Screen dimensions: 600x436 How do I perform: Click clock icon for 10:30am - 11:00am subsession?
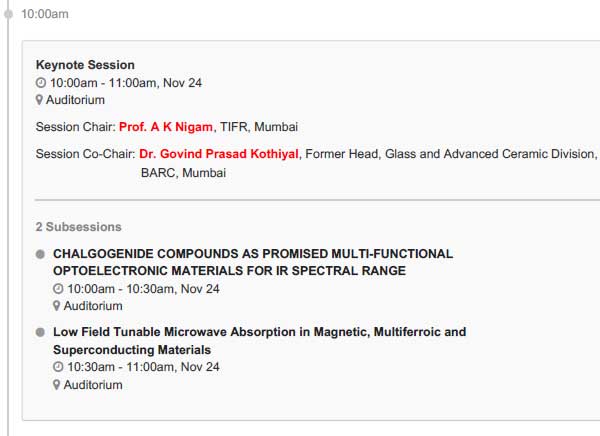coord(58,367)
